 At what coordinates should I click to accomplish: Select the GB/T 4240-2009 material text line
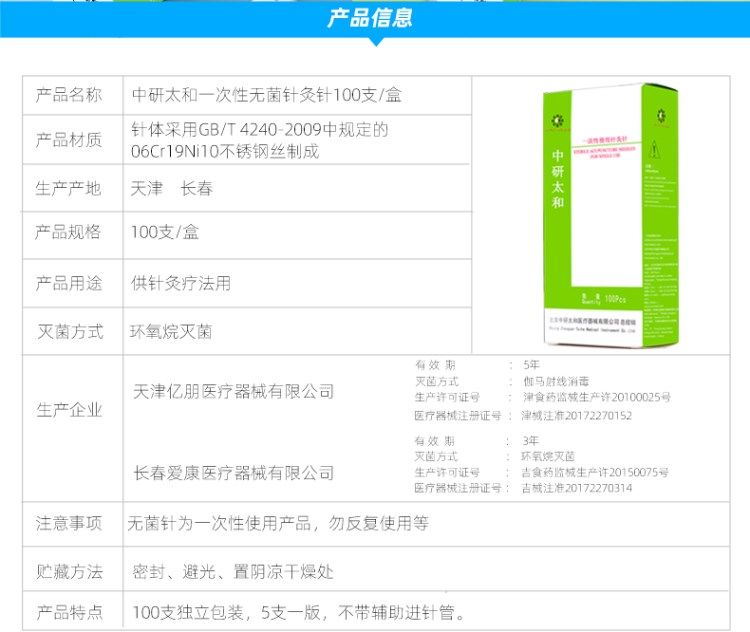[260, 129]
